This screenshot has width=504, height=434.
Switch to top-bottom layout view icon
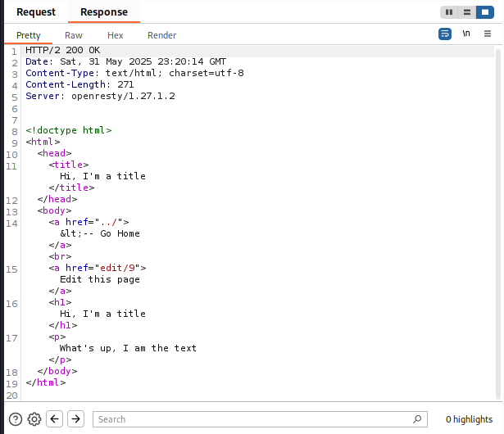pyautogui.click(x=467, y=12)
